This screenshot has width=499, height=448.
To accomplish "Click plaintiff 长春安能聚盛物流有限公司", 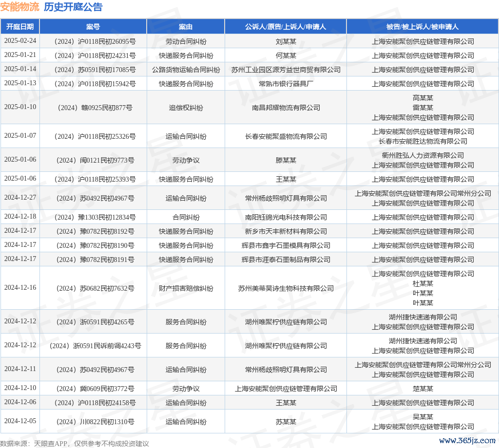I will pyautogui.click(x=286, y=136).
